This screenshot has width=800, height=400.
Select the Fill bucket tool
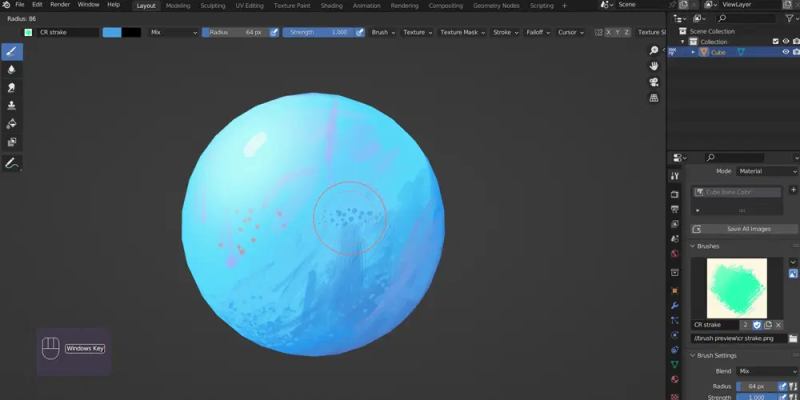[x=12, y=124]
